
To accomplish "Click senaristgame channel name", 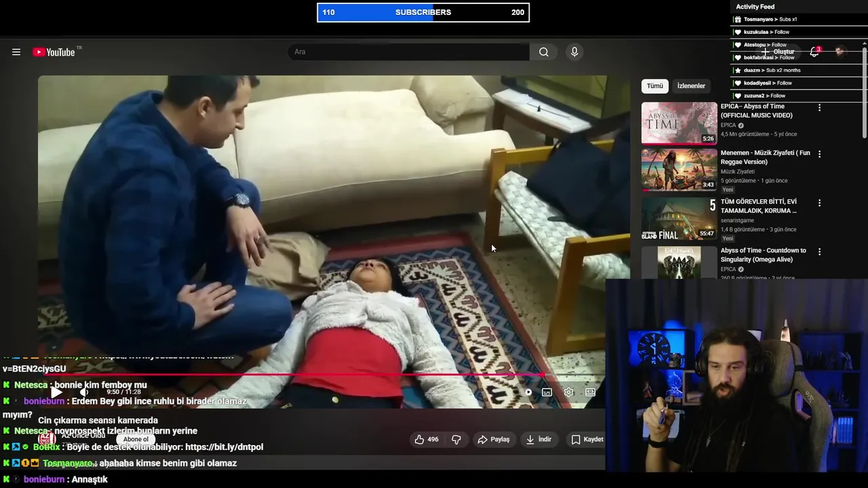I will (738, 220).
